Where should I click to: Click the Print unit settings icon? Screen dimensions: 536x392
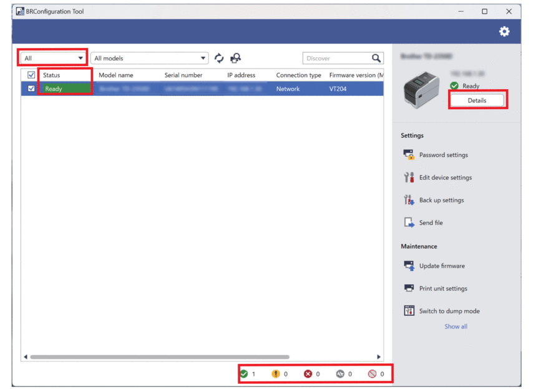(409, 288)
